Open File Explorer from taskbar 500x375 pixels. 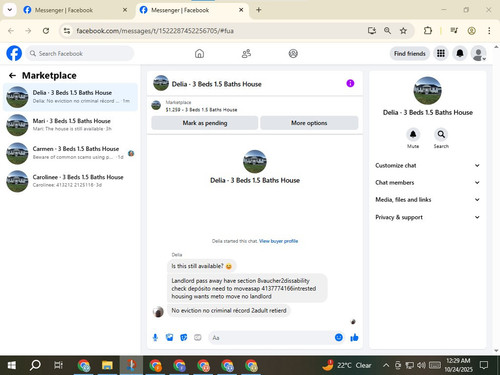point(107,365)
